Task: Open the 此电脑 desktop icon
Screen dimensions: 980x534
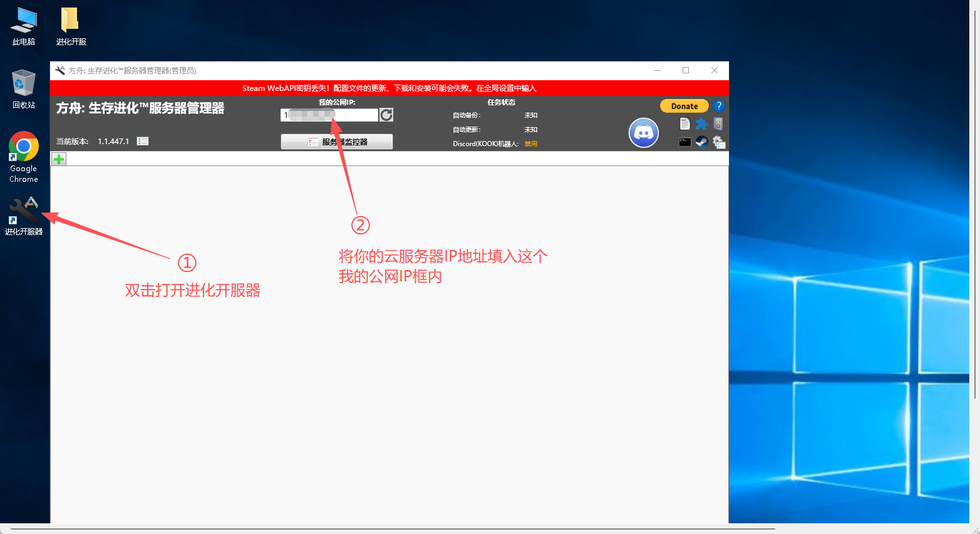Action: coord(24,26)
